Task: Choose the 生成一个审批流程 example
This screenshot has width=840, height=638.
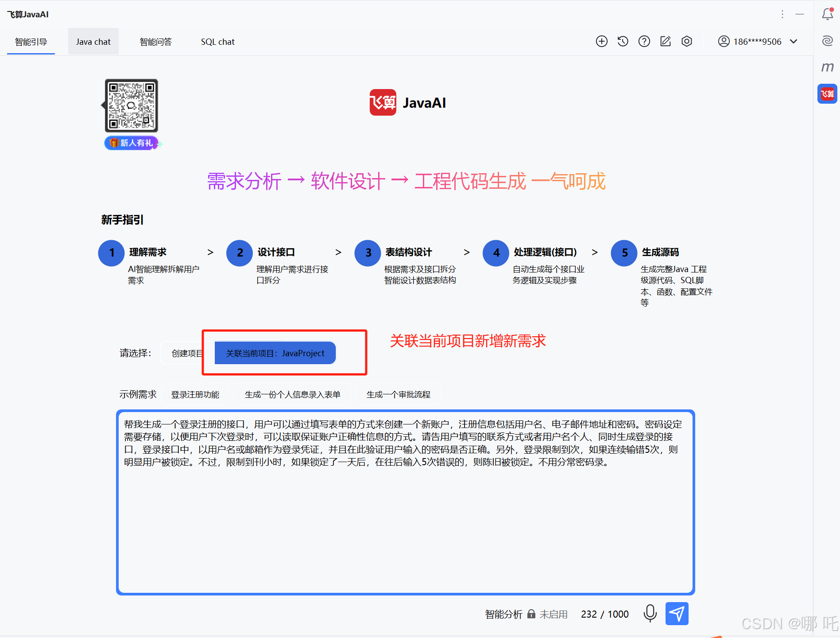Action: tap(398, 394)
